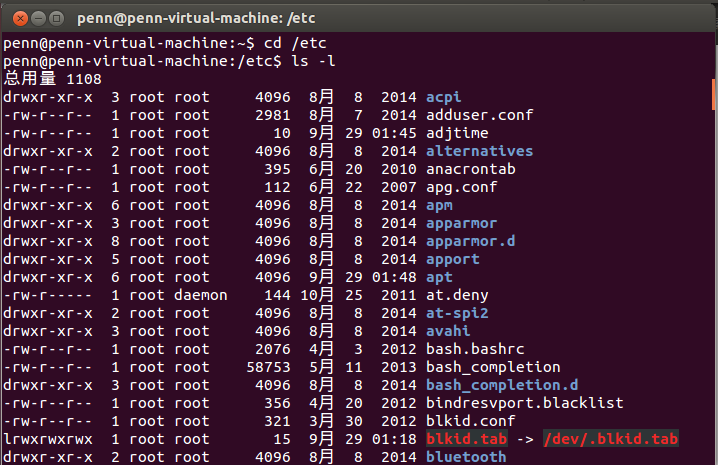Click the size 112 in apg.conf row
Screen dimensions: 718x465
(277, 187)
